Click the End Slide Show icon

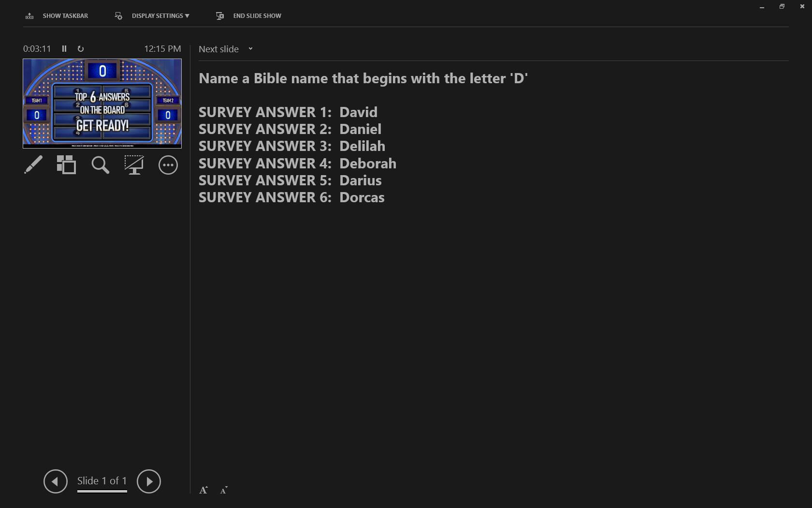[x=220, y=16]
